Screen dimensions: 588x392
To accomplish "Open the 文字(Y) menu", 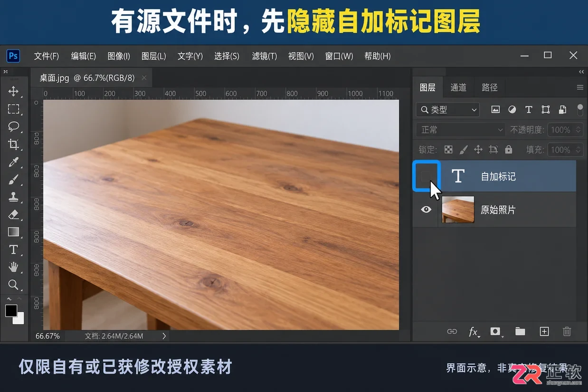I will (190, 56).
